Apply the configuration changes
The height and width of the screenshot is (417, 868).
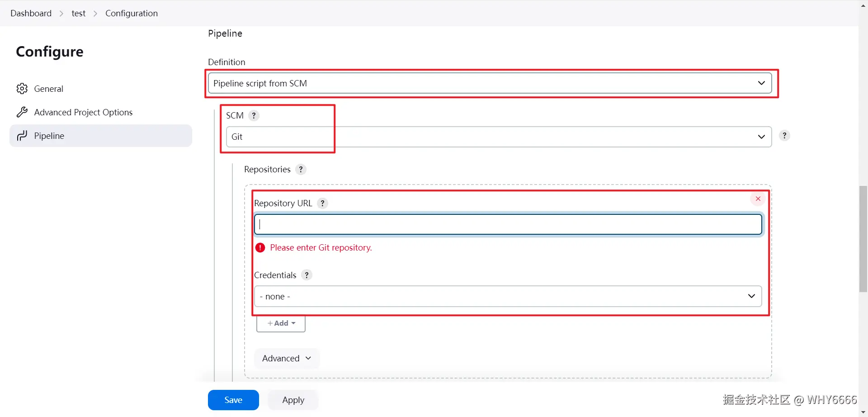[293, 400]
